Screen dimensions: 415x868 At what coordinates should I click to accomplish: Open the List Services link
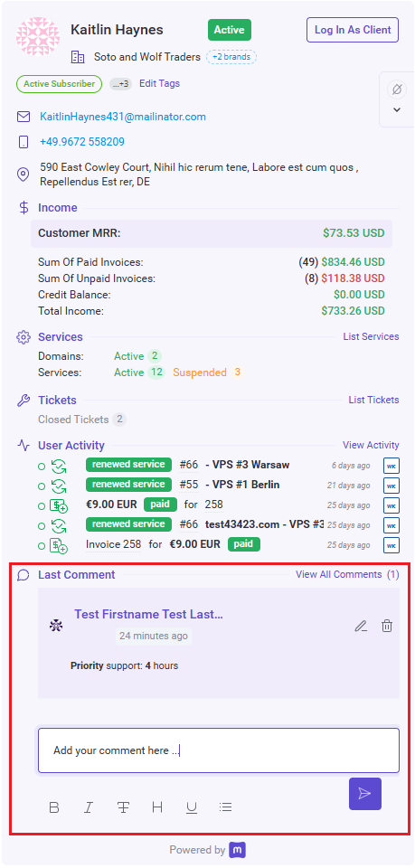[371, 336]
